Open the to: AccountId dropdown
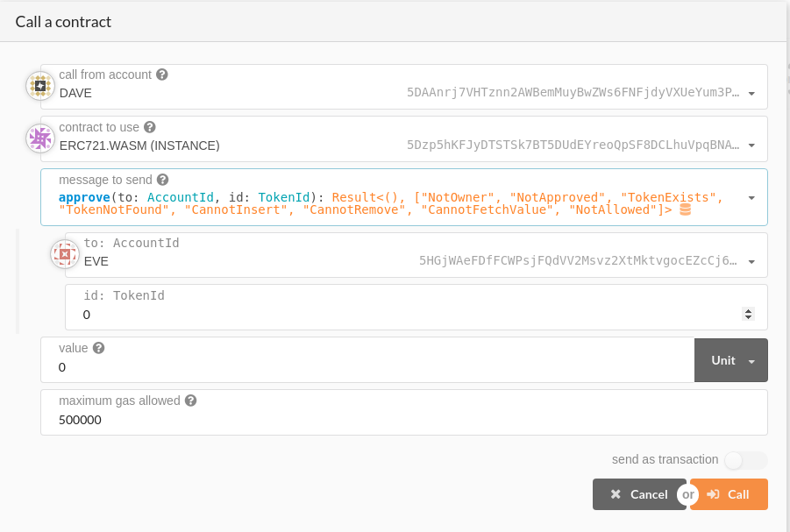 coord(751,261)
